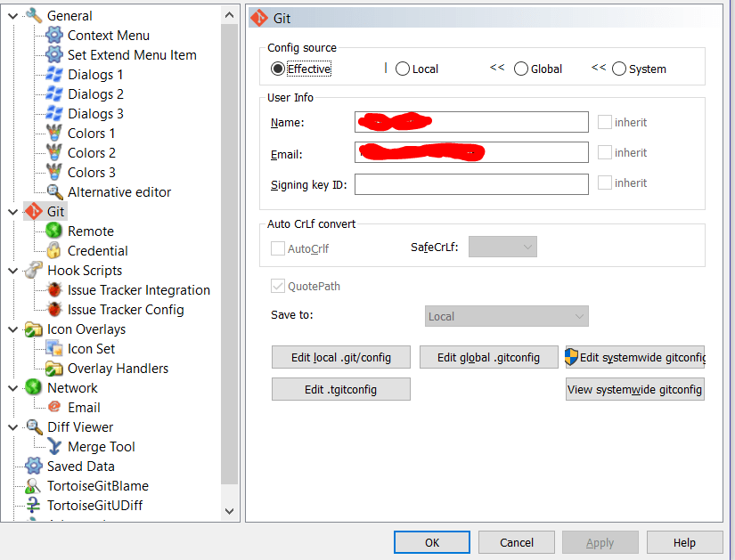Open the Save to dropdown
Viewport: 735px width, 560px height.
(x=506, y=316)
